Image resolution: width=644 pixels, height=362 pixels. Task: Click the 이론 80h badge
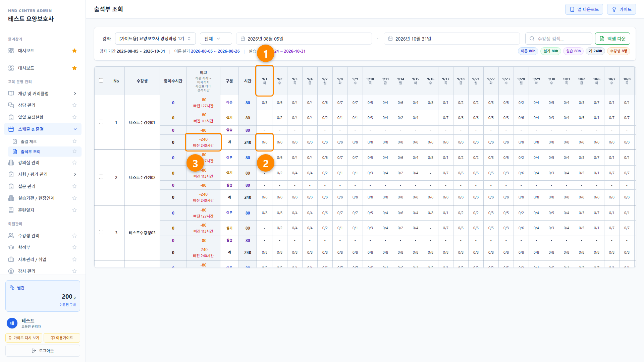point(528,51)
